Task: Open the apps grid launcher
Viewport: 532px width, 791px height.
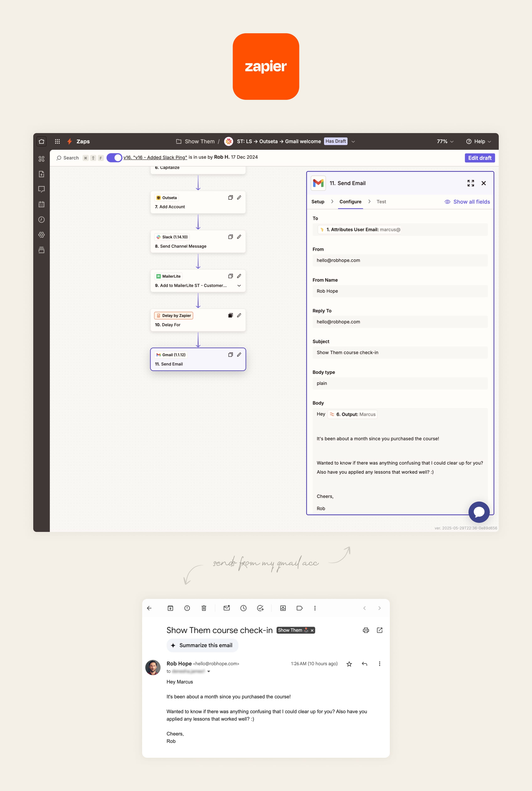Action: coord(57,142)
